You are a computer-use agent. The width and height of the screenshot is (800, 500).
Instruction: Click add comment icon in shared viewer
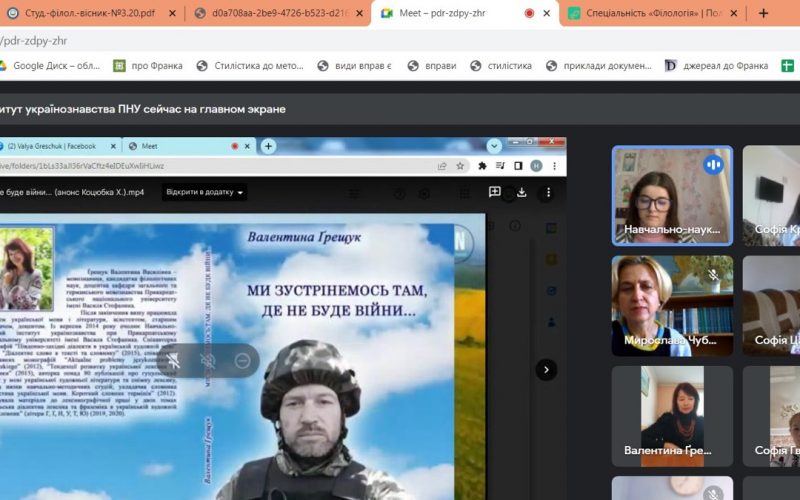tap(494, 192)
